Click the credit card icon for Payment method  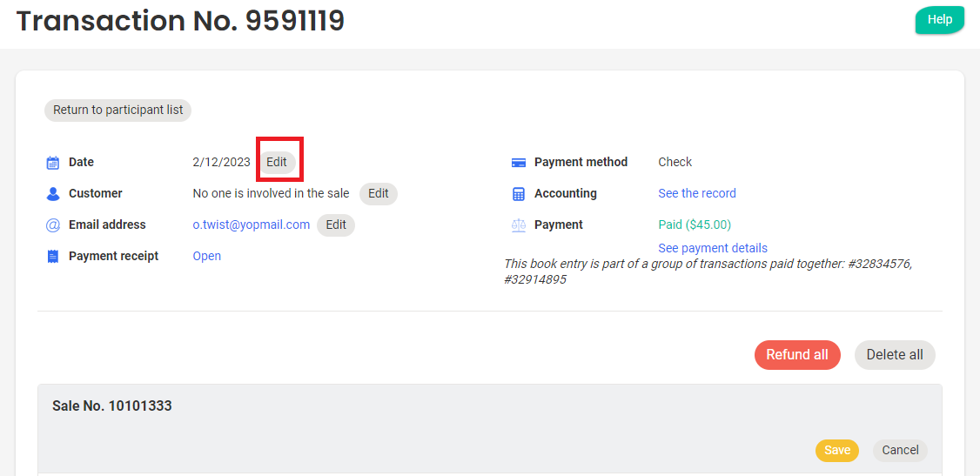click(519, 163)
